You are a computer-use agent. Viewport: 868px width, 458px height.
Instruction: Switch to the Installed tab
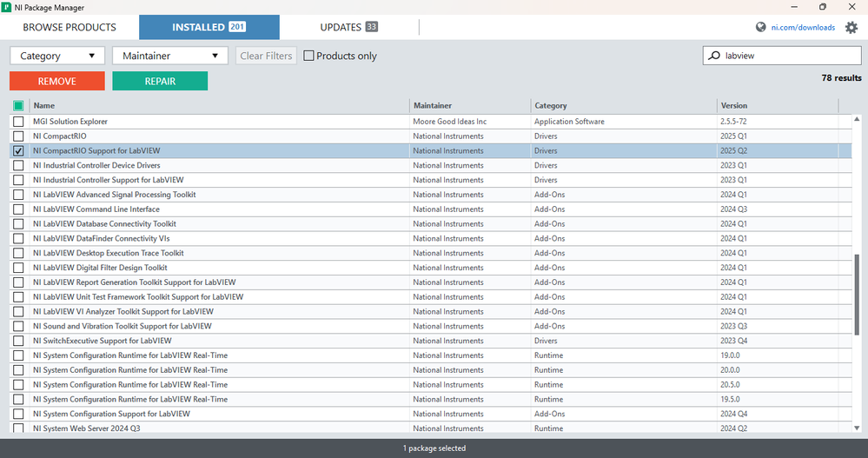point(209,27)
